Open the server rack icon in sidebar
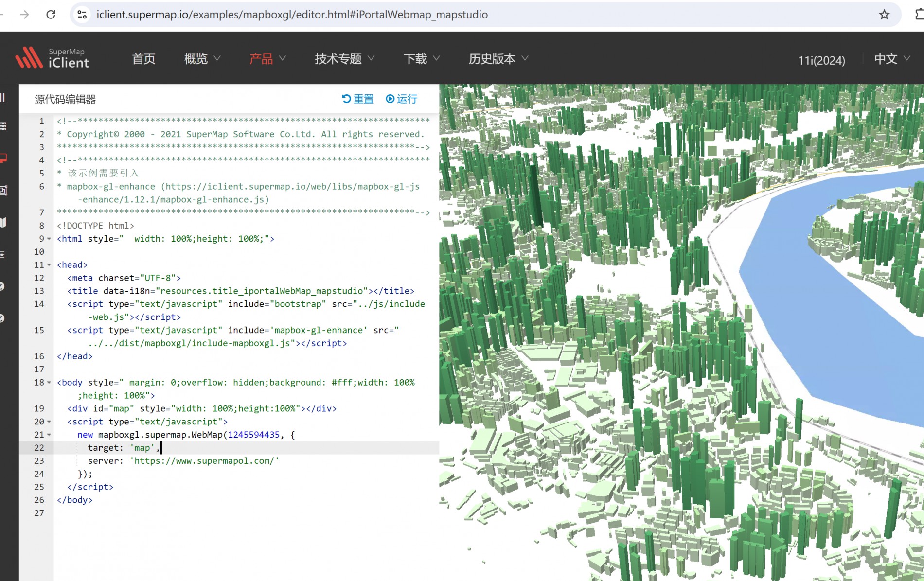This screenshot has height=581, width=924. click(3, 126)
